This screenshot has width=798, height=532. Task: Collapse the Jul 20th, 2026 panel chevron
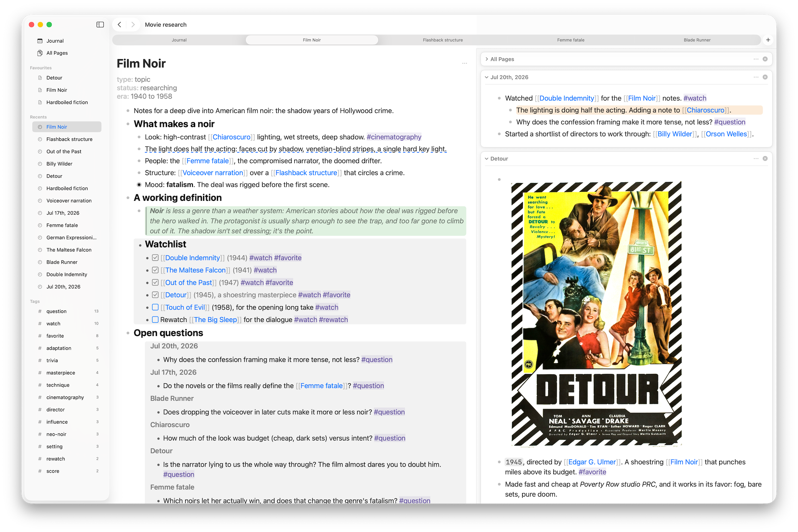[486, 77]
